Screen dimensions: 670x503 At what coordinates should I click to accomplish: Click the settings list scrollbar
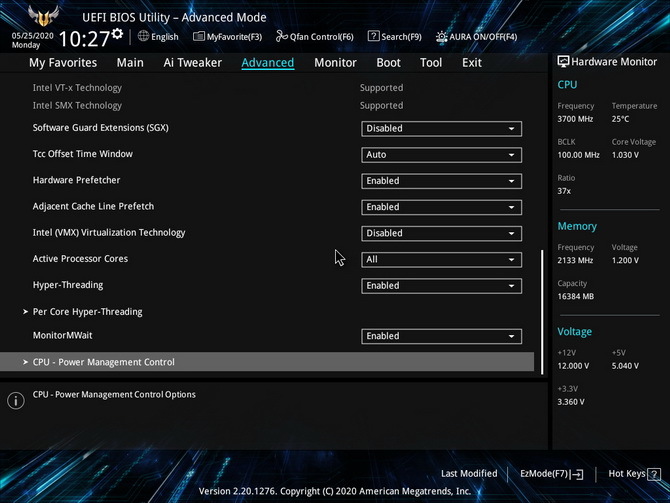[x=542, y=312]
